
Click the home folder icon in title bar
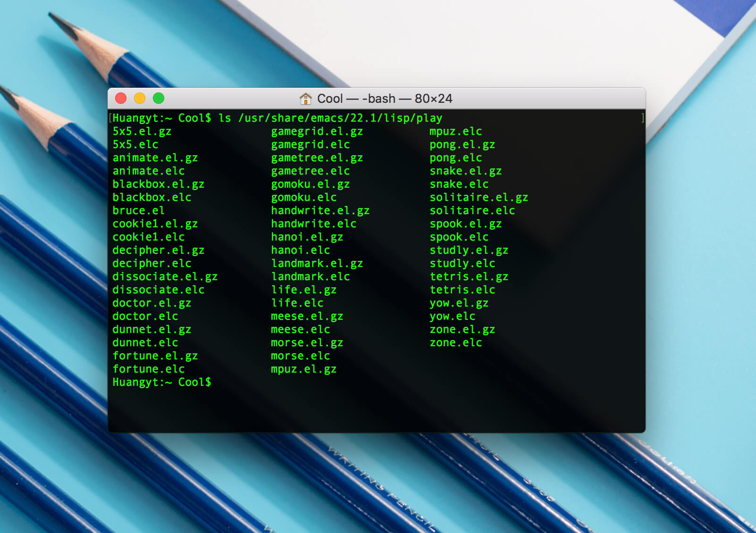pos(305,98)
